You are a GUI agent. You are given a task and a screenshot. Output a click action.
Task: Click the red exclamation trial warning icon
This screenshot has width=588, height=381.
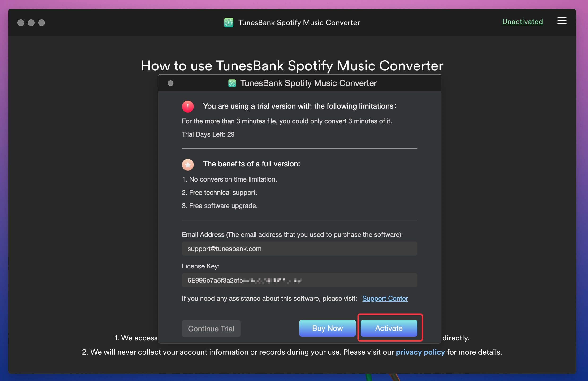click(188, 107)
